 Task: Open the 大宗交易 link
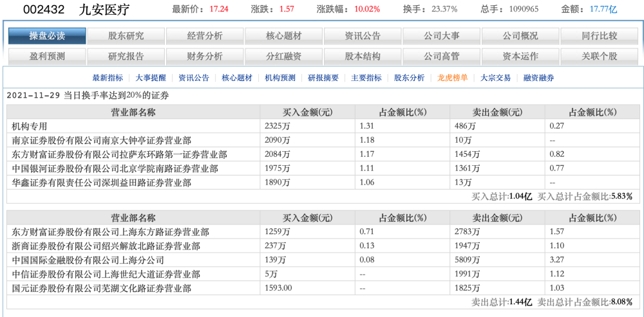pyautogui.click(x=496, y=78)
